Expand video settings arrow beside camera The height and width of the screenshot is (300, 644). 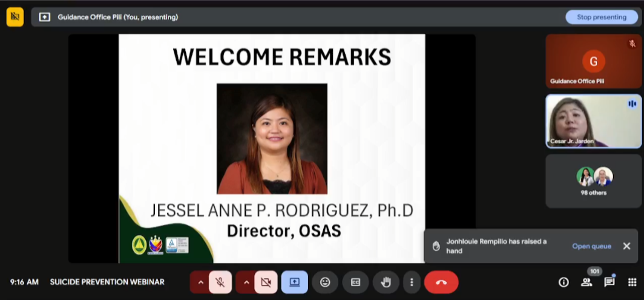click(x=246, y=282)
